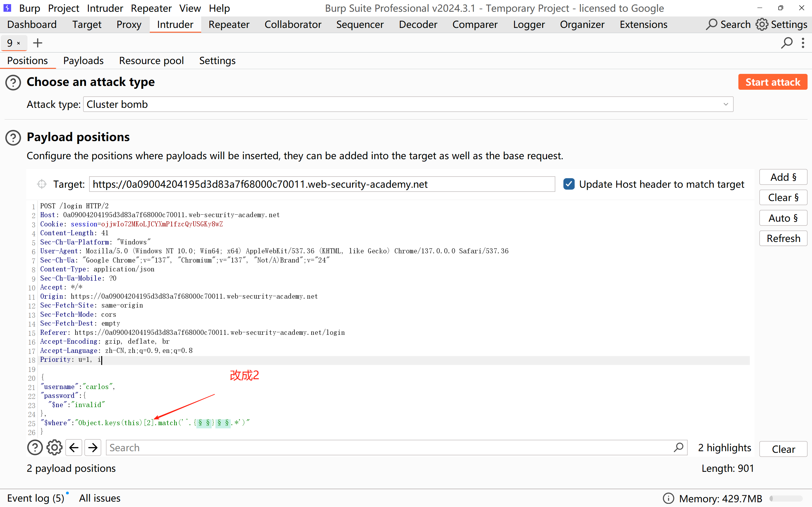Screen dimensions: 812x507
Task: Close the Intruder tab 9
Action: click(x=19, y=43)
